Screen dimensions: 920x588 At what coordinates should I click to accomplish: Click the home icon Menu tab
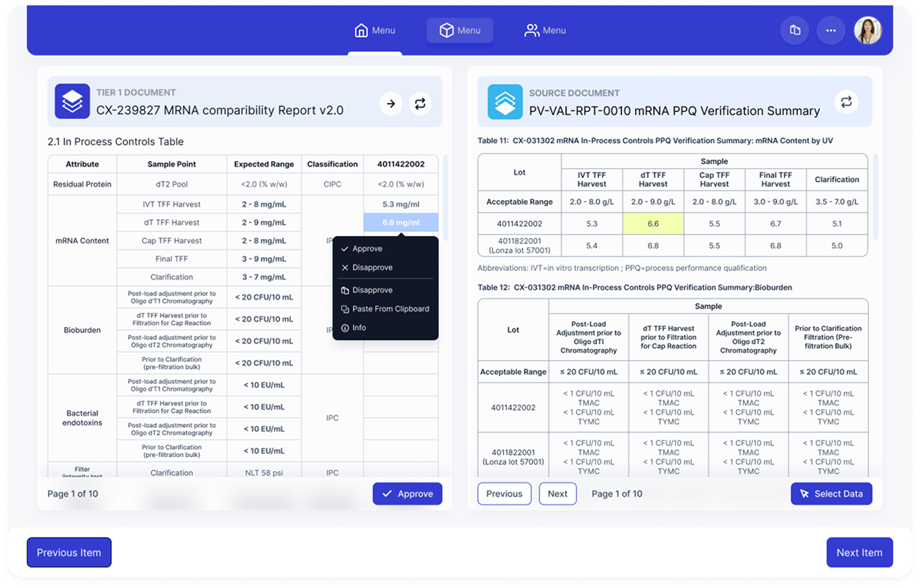click(x=375, y=31)
